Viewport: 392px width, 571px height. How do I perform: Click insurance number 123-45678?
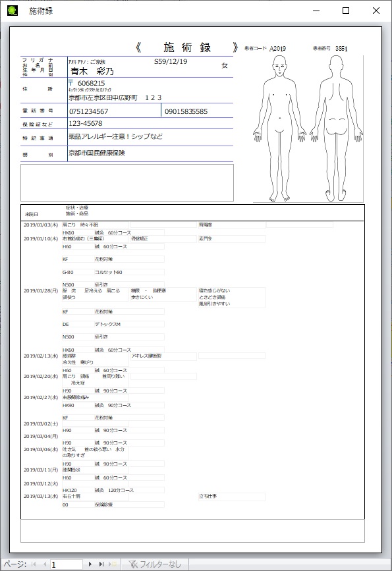tap(86, 123)
